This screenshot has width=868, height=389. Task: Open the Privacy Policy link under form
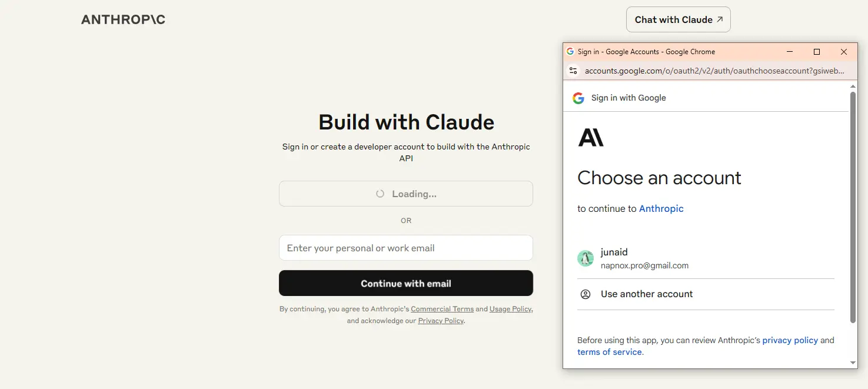point(441,321)
